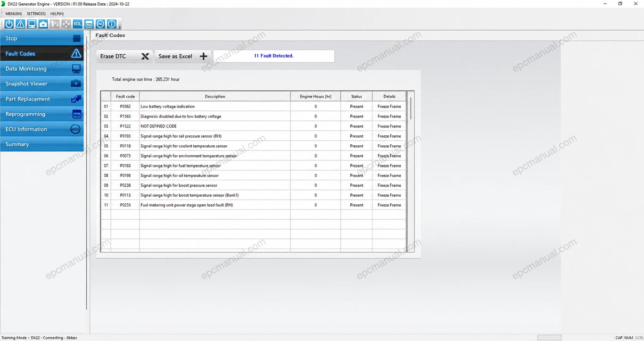Click the camera snapshot toolbar icon

point(43,24)
